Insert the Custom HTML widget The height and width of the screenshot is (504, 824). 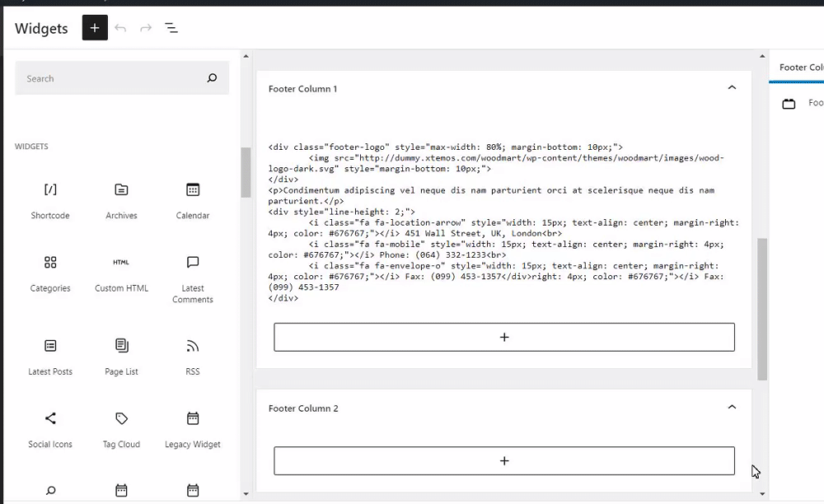[121, 274]
